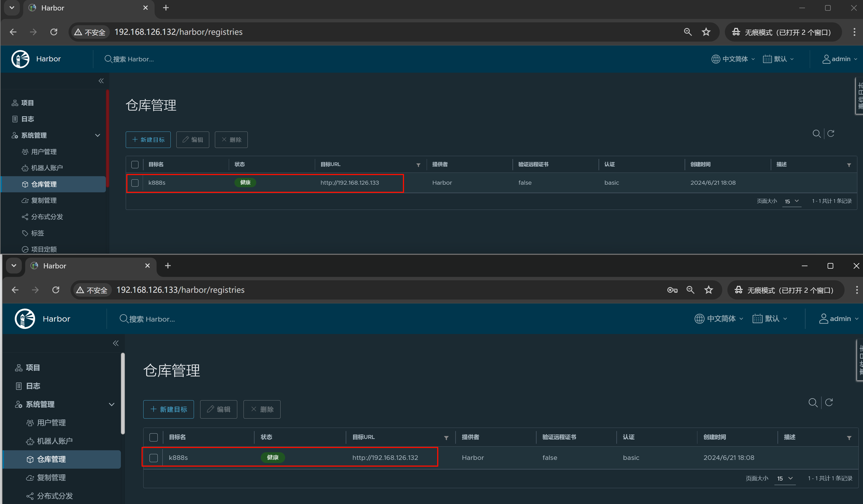Screen dimensions: 863x504
Task: Open the page size 15 dropdown in the bottom table
Action: pos(785,478)
